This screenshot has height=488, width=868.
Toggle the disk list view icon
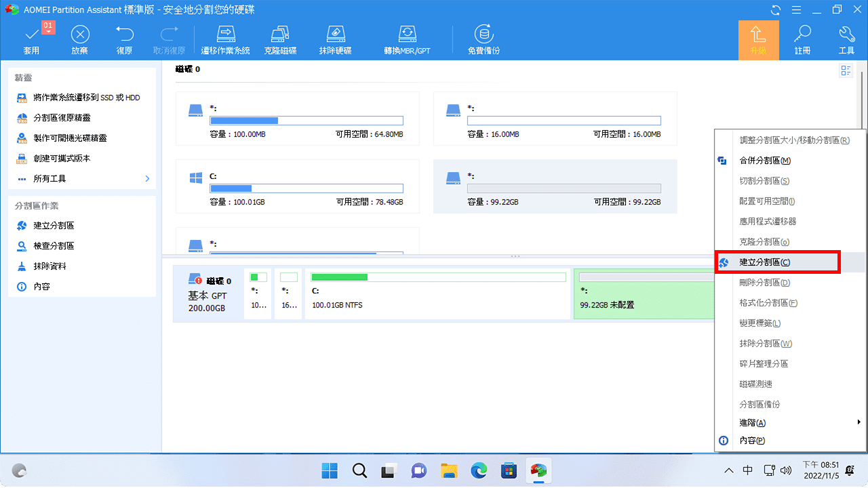click(x=845, y=70)
